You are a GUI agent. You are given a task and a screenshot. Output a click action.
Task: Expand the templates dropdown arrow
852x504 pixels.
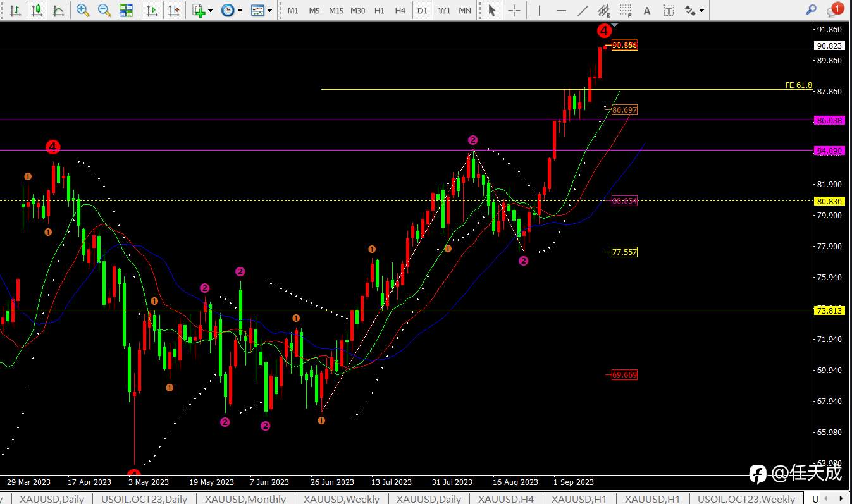point(270,11)
